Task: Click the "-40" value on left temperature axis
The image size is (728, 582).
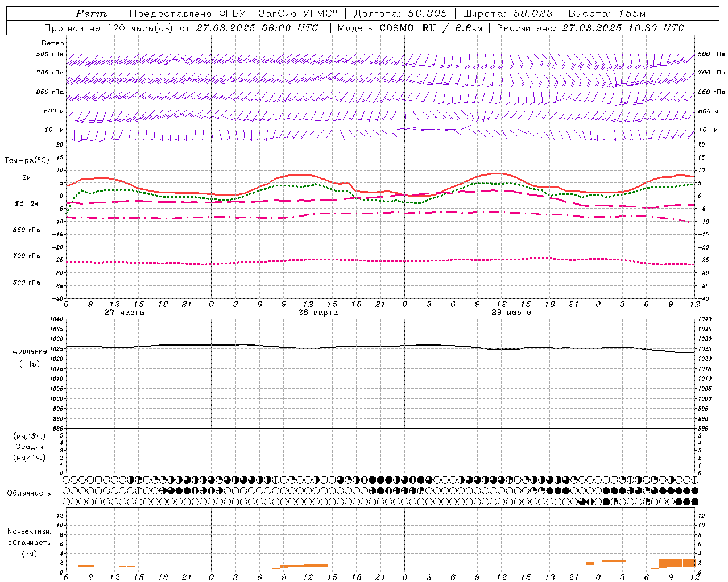Action: pyautogui.click(x=57, y=298)
